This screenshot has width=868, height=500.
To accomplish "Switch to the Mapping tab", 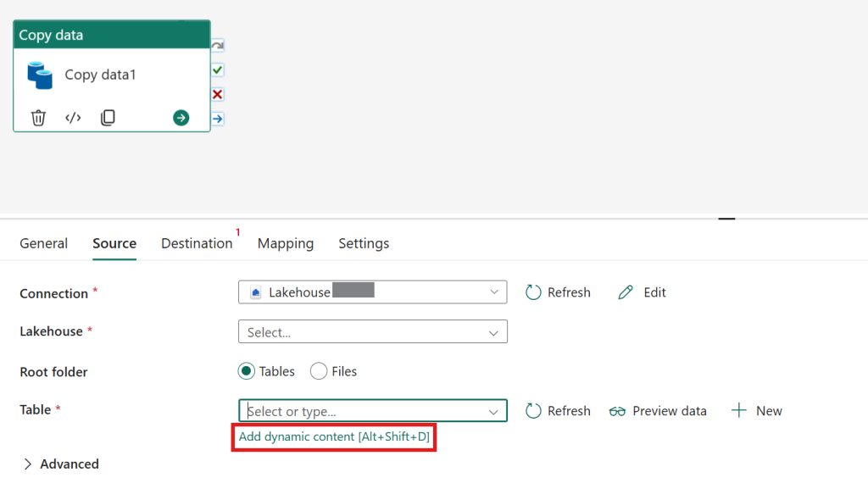I will click(286, 243).
